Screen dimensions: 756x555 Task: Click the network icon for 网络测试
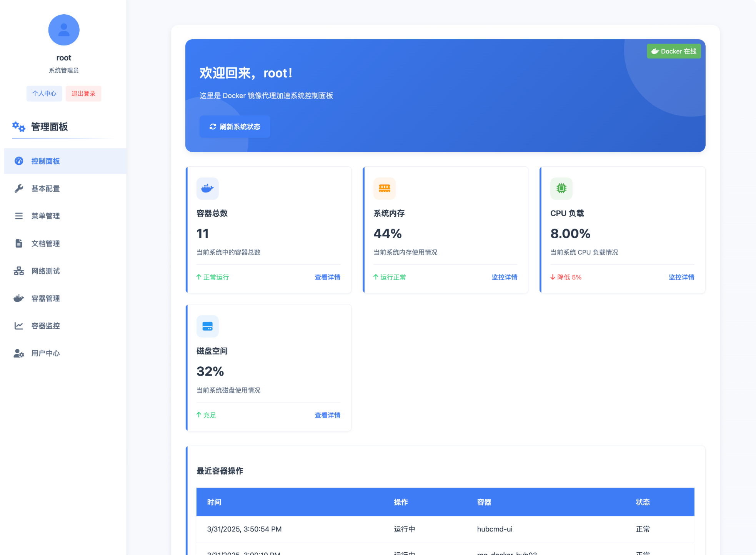[19, 271]
